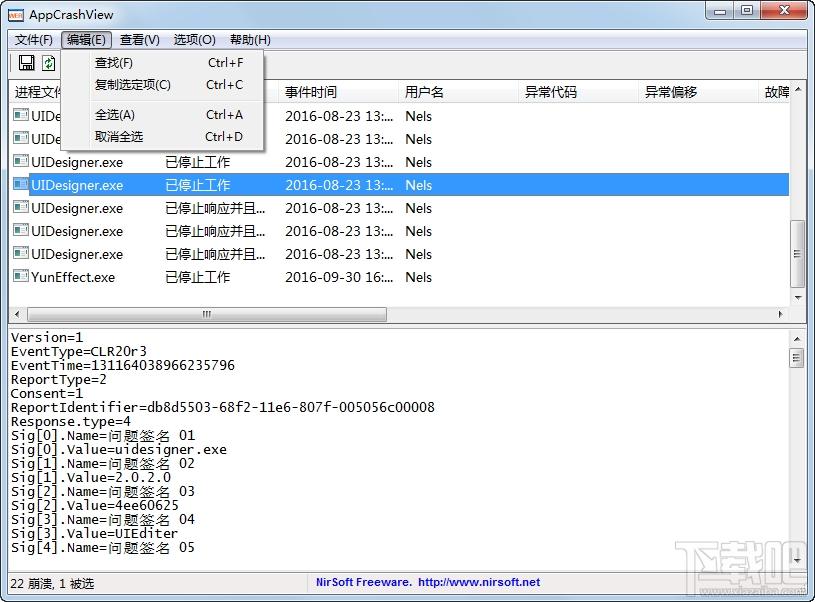Click the Sig[1].Value=2.0.2.0 line
Screen dimensions: 815x602
click(90, 477)
